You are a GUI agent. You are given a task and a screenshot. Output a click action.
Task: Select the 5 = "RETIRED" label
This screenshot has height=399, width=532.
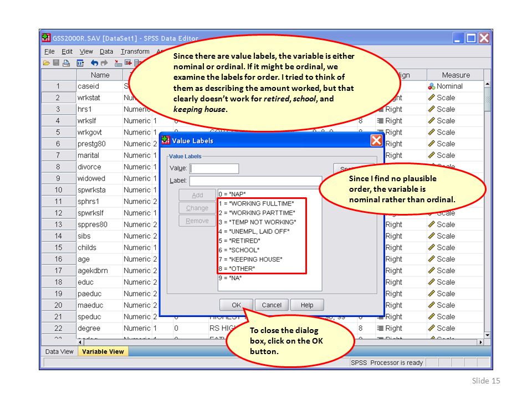point(239,241)
